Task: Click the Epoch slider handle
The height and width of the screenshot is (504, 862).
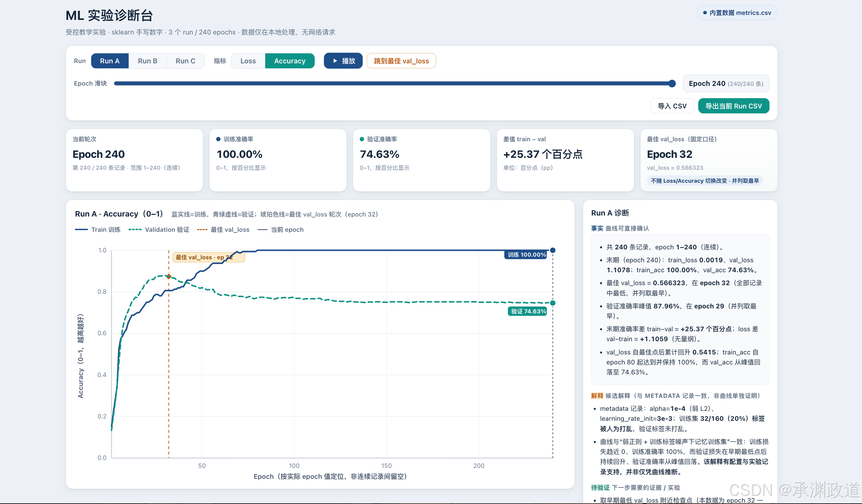Action: [x=672, y=84]
